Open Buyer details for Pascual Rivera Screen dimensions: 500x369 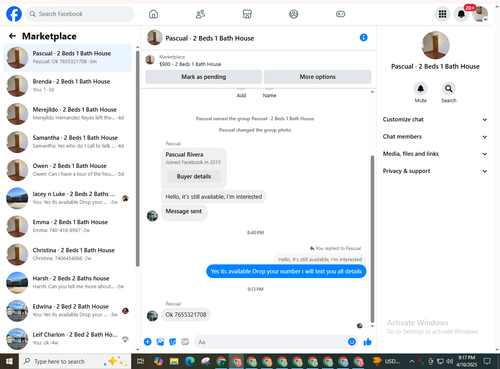194,176
